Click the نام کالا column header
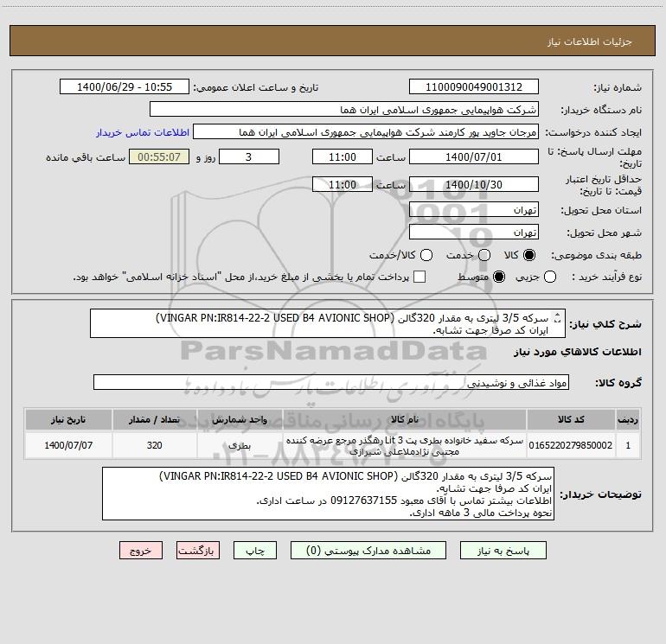This screenshot has height=644, width=666. [x=405, y=420]
